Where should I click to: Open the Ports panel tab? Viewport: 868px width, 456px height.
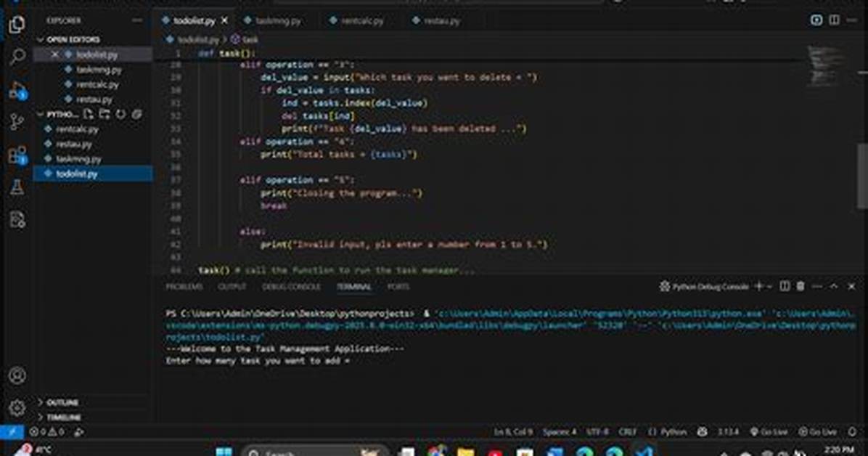tap(398, 287)
